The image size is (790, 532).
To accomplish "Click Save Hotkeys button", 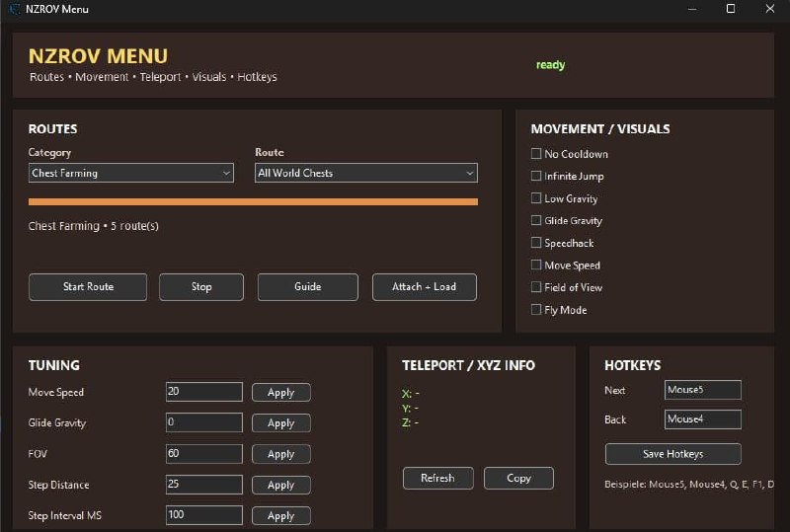I will [673, 454].
